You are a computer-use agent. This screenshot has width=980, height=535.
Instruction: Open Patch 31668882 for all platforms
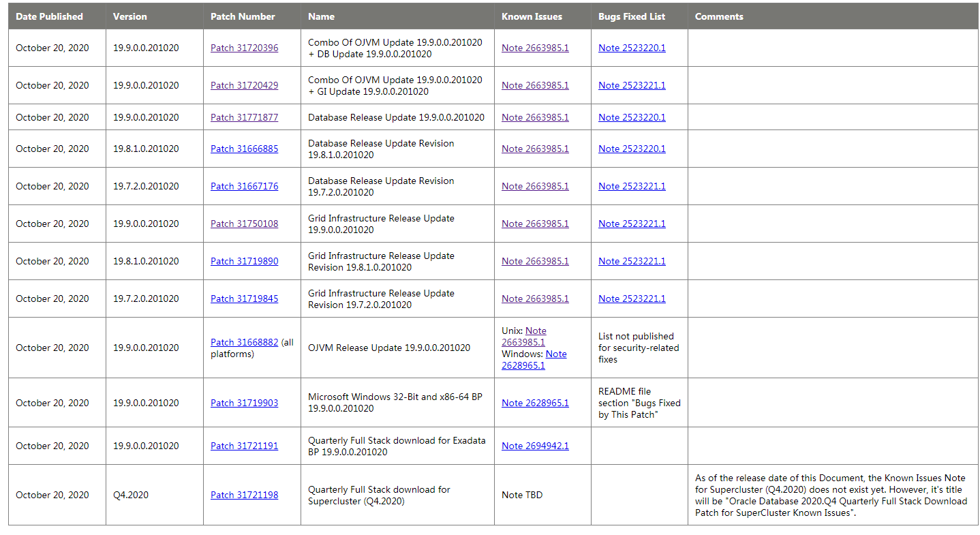click(244, 342)
